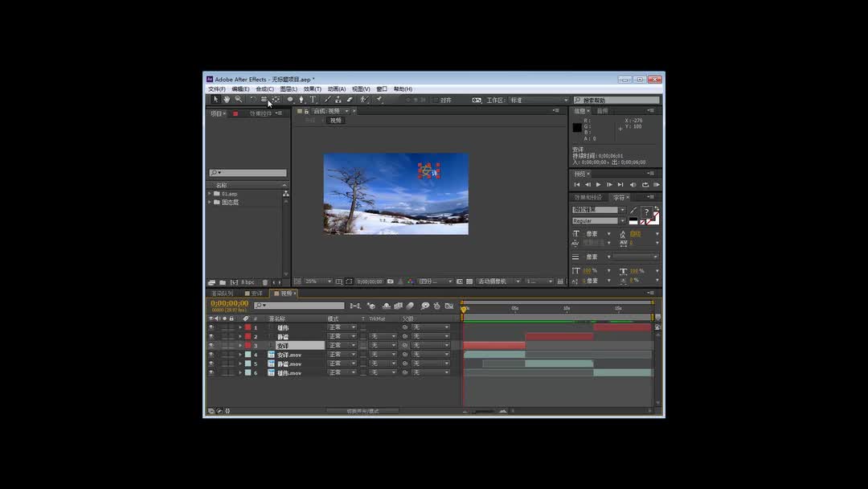Click the eyedropper icon in character panel
The width and height of the screenshot is (868, 489).
click(633, 211)
